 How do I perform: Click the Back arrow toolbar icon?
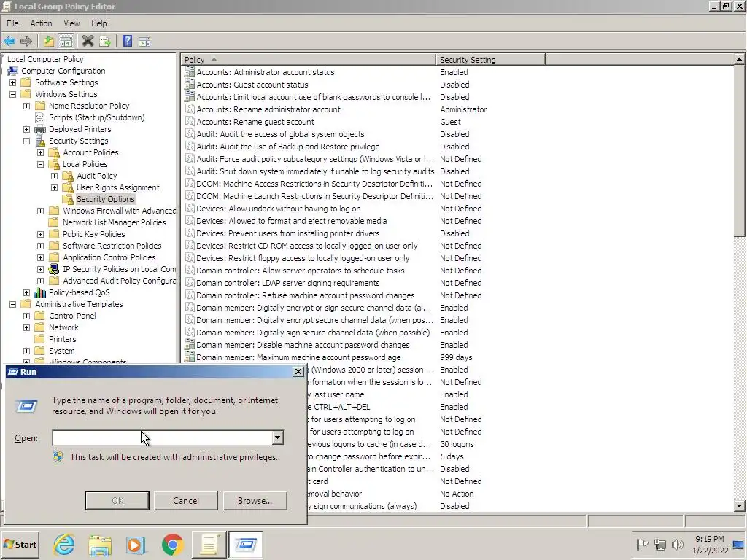tap(9, 42)
